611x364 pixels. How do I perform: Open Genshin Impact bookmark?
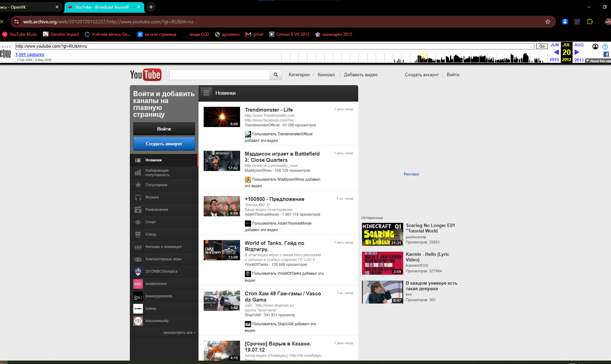(61, 34)
